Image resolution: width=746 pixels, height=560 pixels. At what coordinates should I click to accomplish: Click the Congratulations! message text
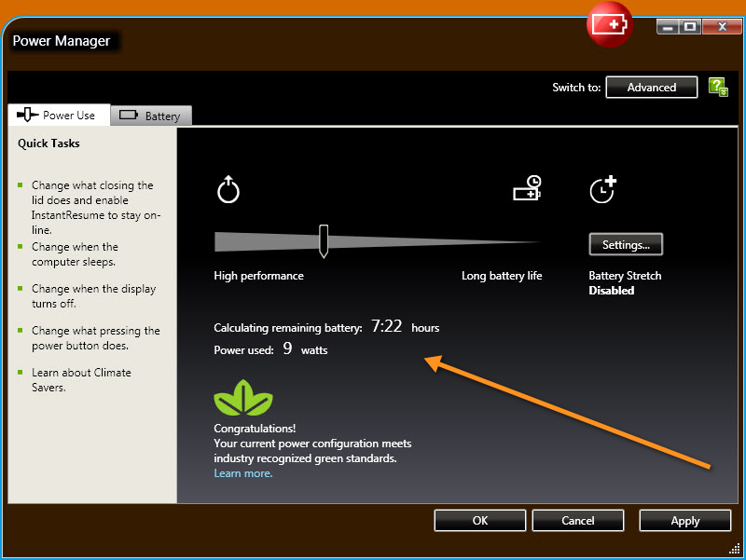click(x=255, y=429)
